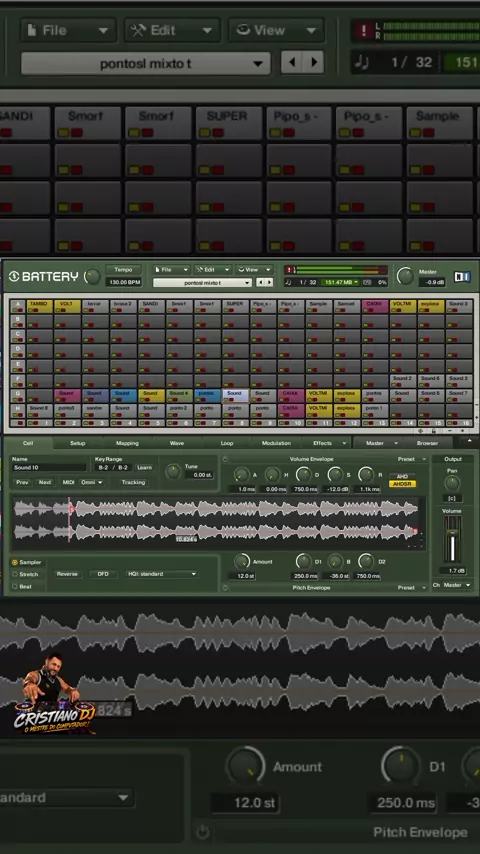The width and height of the screenshot is (480, 854).
Task: Click the Name field showing Sound 10
Action: (49, 467)
